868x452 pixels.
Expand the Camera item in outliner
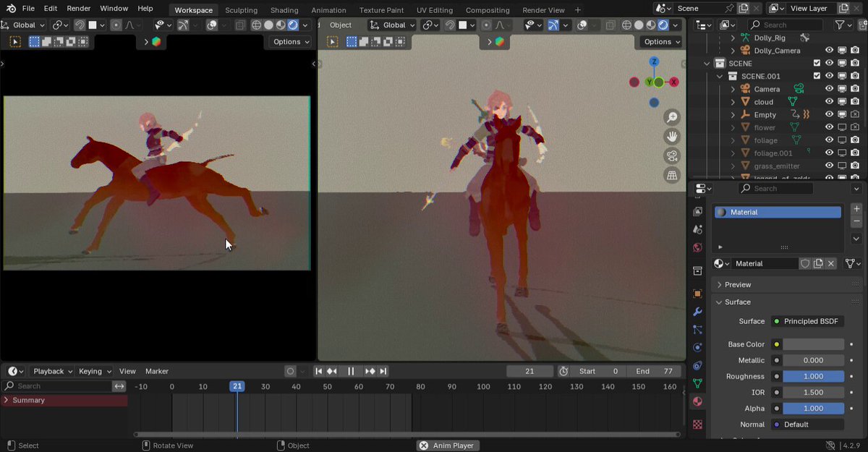(732, 89)
